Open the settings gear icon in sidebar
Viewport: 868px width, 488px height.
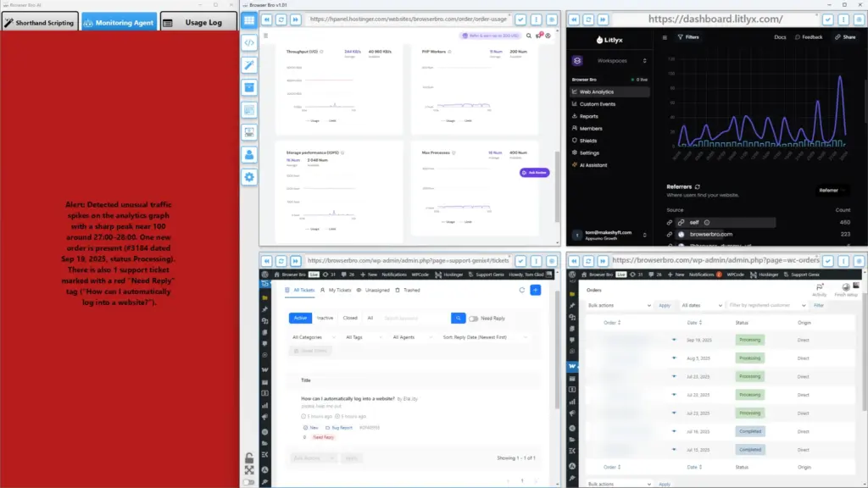click(249, 177)
